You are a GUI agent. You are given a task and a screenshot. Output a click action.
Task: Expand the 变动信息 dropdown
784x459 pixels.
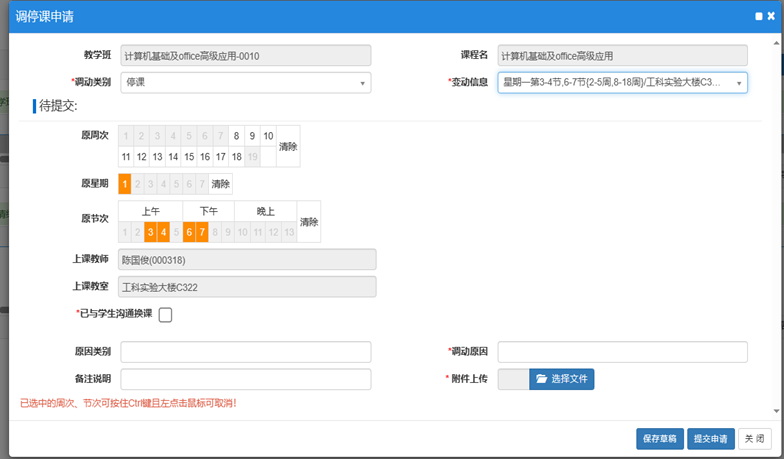tap(622, 82)
